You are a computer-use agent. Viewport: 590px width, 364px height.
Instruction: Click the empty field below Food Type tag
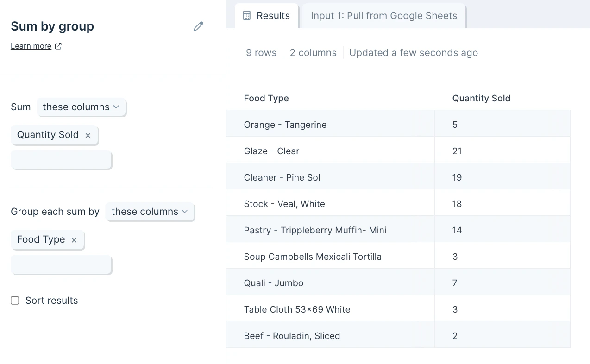pyautogui.click(x=61, y=264)
